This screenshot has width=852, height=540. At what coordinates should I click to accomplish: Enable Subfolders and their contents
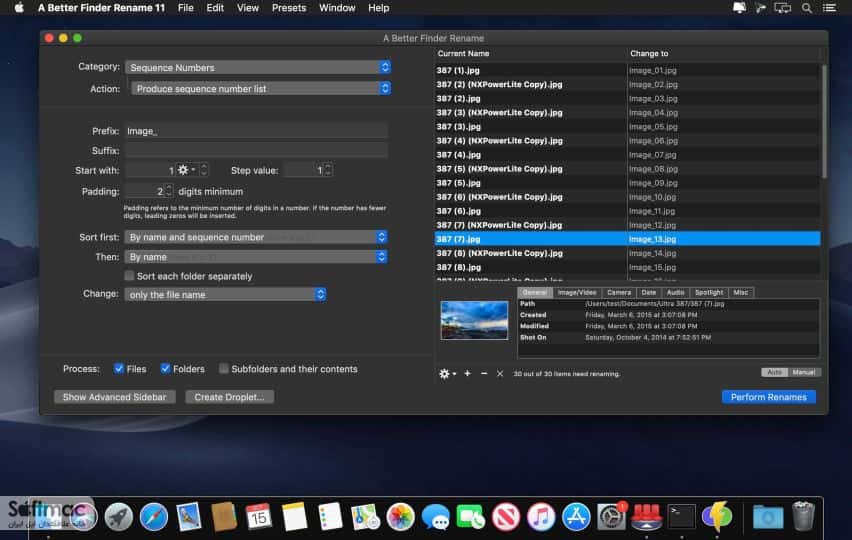[223, 368]
